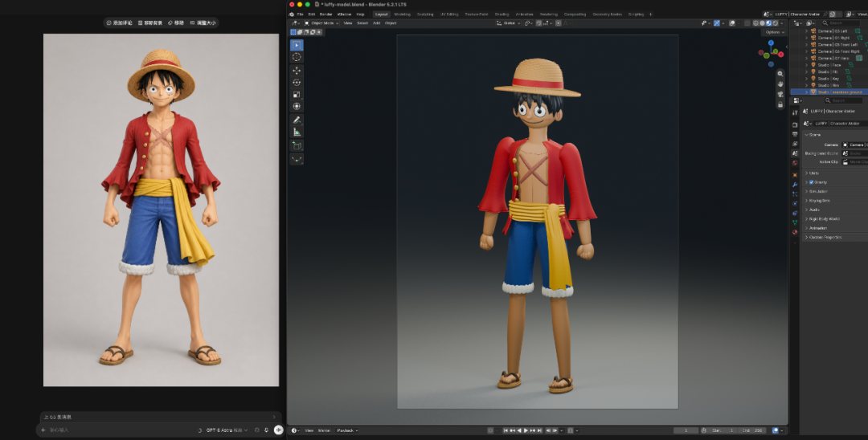868x440 pixels.
Task: Toggle the camera view icon in viewport
Action: pos(780,95)
